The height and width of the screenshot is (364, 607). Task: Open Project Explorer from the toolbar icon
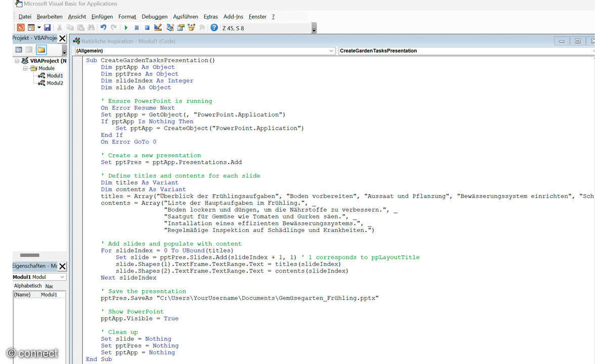170,28
